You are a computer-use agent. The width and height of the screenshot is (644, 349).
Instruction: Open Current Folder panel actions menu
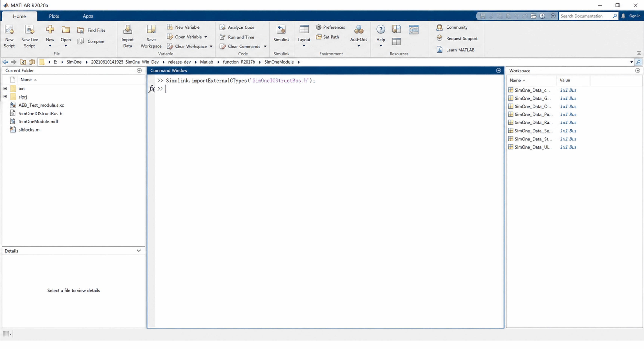click(x=139, y=71)
